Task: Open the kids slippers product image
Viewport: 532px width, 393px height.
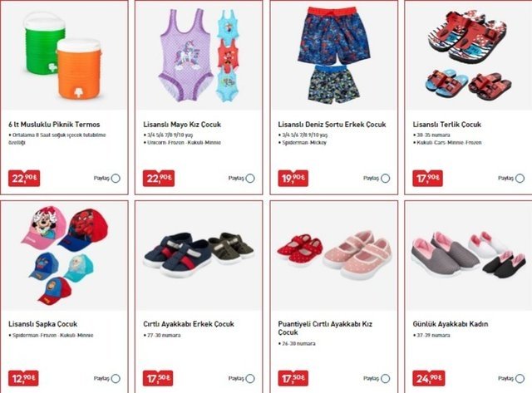Action: [469, 56]
